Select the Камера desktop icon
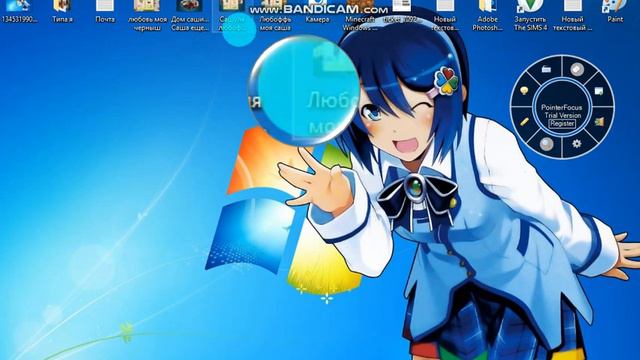The image size is (640, 360). coord(317,12)
